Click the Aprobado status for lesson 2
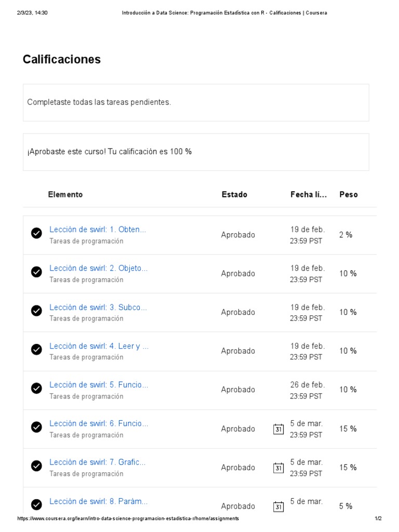The image size is (399, 532). (238, 273)
